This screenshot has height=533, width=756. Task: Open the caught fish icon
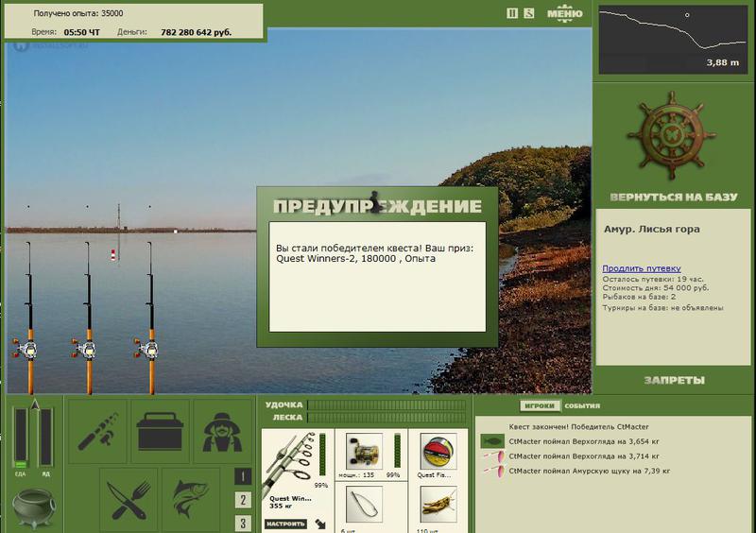[191, 500]
